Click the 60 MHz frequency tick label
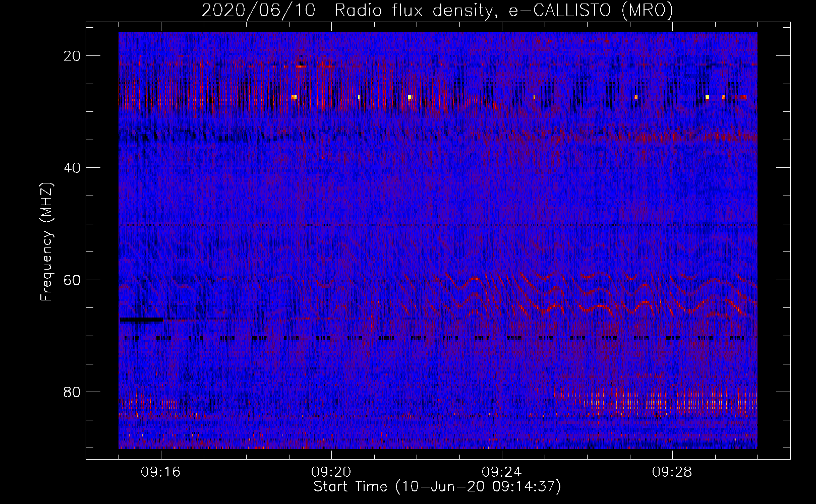Screen dimensions: 816x504 click(x=72, y=280)
